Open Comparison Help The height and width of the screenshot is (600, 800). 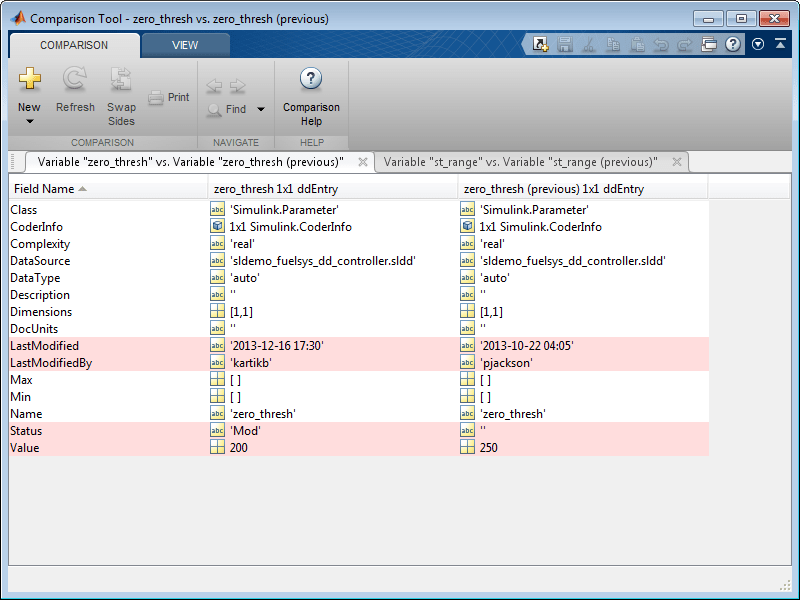311,97
